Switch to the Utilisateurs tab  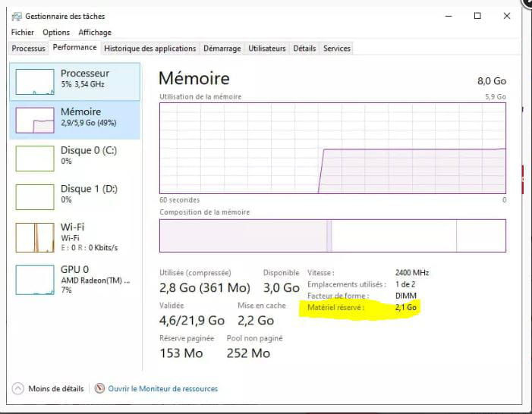click(x=267, y=49)
